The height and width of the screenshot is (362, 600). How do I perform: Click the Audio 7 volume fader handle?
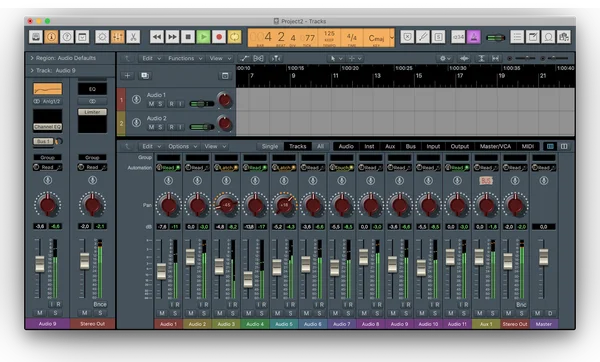pos(334,267)
